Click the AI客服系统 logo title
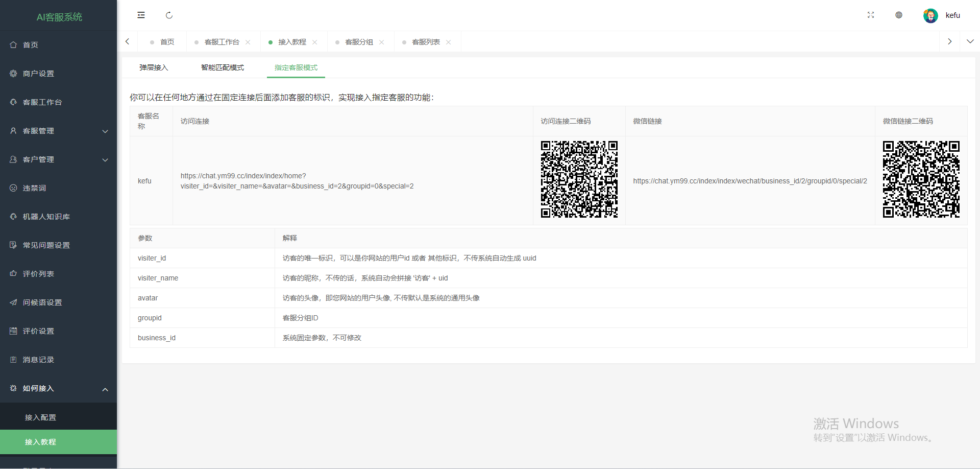 pyautogui.click(x=59, y=17)
